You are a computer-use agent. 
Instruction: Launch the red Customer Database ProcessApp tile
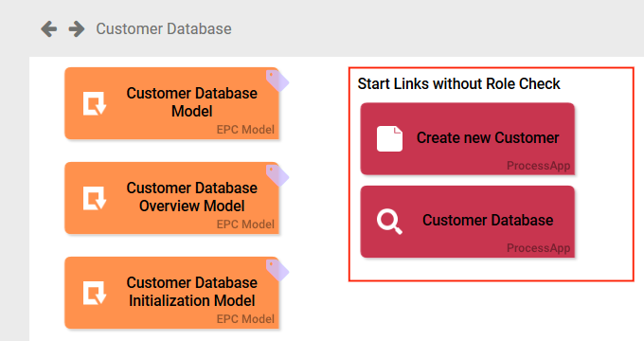468,222
